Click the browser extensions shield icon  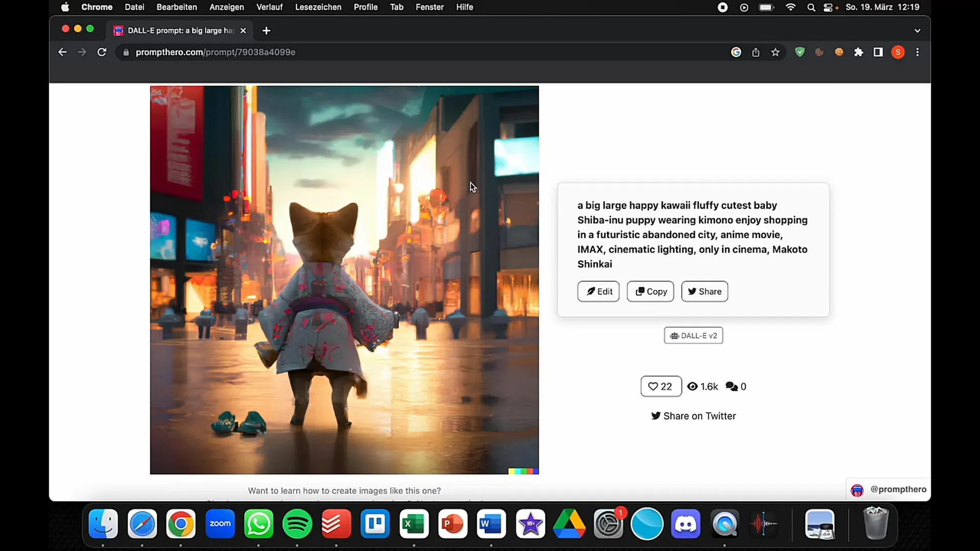[800, 52]
